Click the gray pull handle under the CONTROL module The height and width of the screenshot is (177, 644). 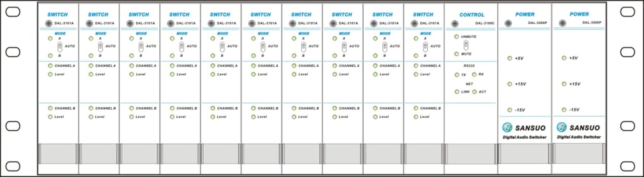point(471,154)
